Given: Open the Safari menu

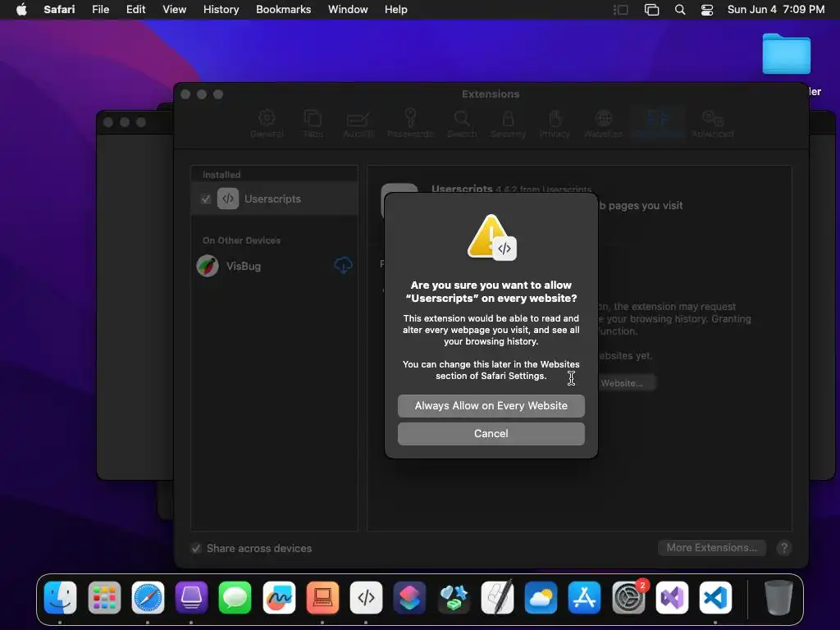Looking at the screenshot, I should (59, 9).
